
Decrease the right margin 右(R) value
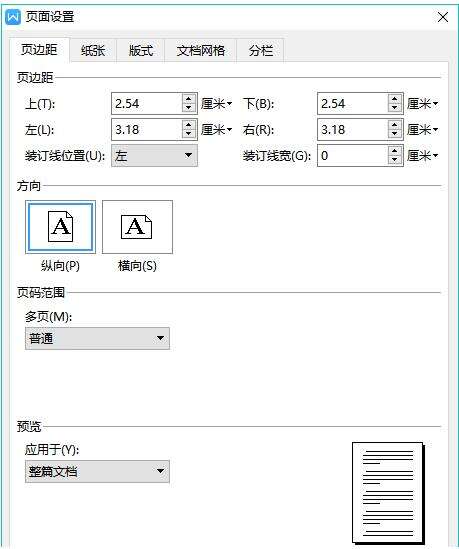395,133
